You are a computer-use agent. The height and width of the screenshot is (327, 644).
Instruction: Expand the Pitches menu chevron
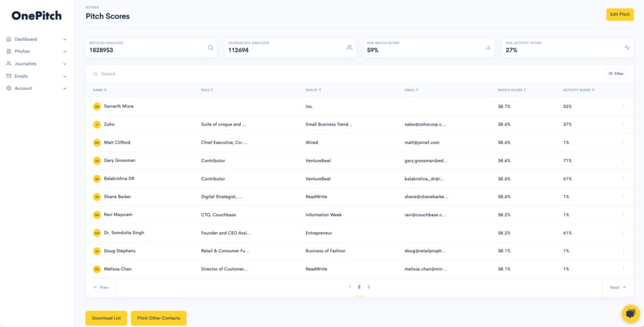click(x=65, y=52)
